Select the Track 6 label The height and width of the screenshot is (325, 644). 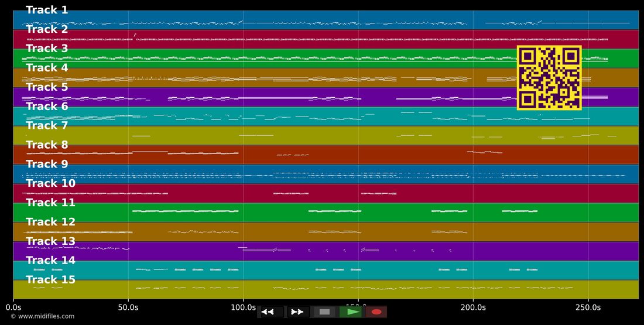pos(47,107)
